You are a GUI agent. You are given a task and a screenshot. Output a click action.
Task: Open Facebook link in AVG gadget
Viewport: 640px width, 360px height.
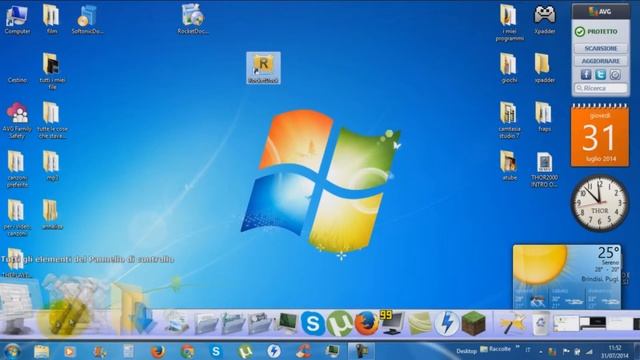pos(586,75)
